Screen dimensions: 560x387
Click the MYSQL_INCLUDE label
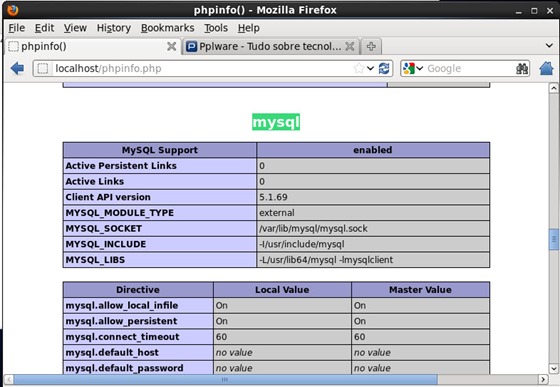click(106, 244)
